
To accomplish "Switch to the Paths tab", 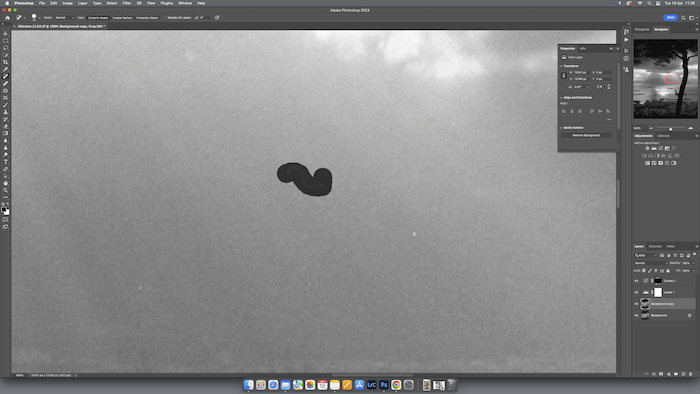I will [x=671, y=246].
